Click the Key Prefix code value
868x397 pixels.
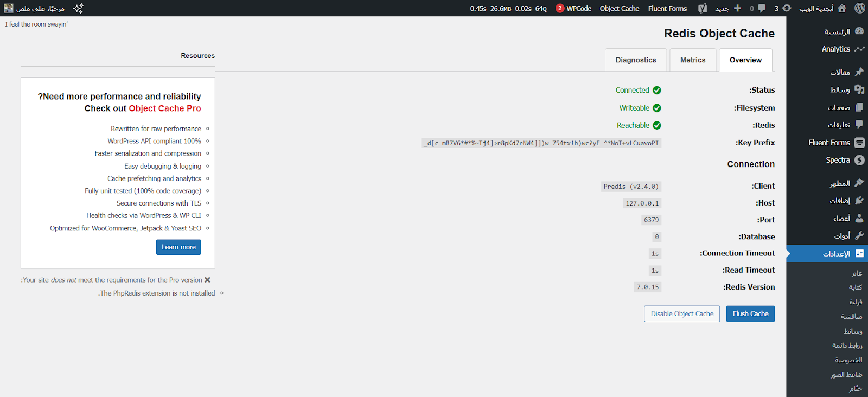(541, 143)
